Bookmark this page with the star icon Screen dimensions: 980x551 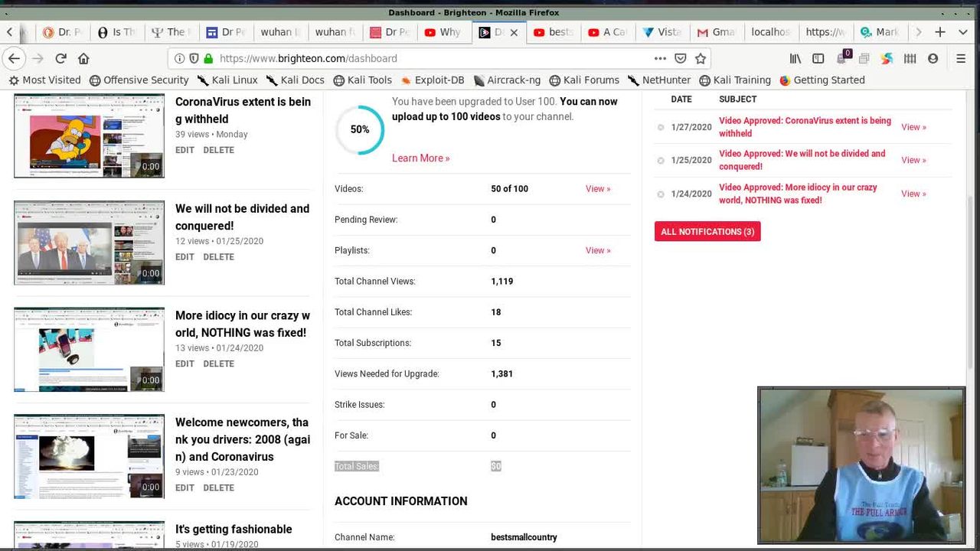pos(700,58)
